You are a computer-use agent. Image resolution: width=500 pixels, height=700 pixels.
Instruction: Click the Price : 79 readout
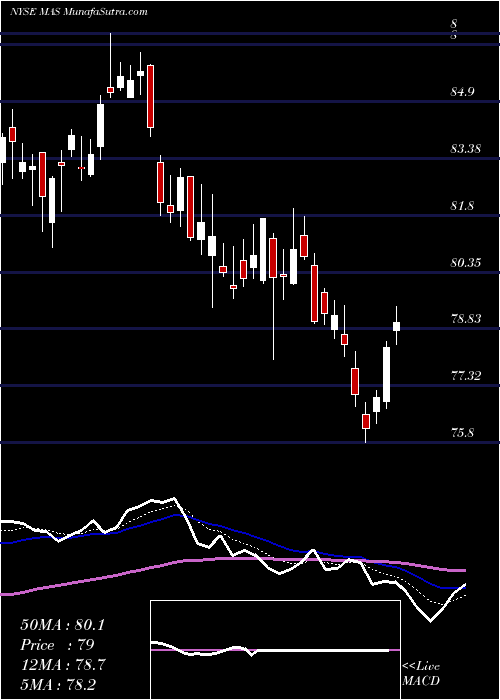(x=57, y=645)
